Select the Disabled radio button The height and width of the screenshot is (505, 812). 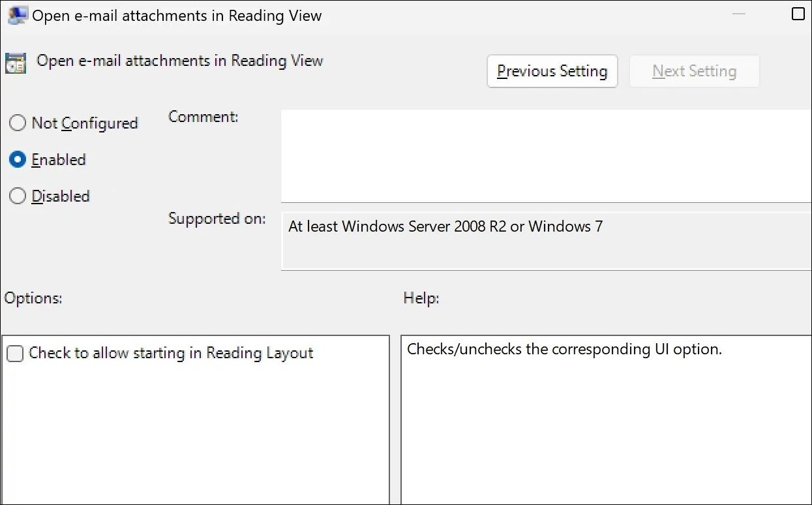tap(18, 196)
